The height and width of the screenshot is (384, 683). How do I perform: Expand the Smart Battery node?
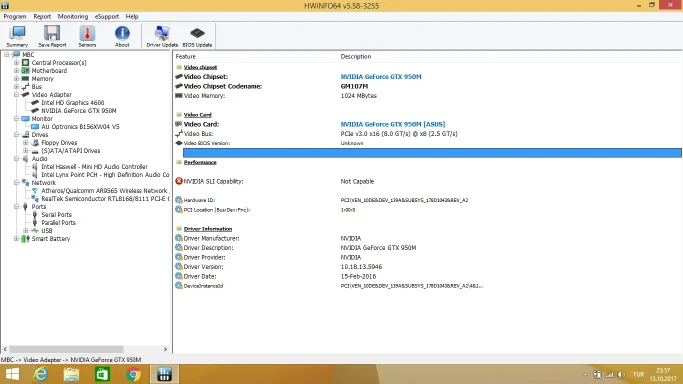point(16,239)
